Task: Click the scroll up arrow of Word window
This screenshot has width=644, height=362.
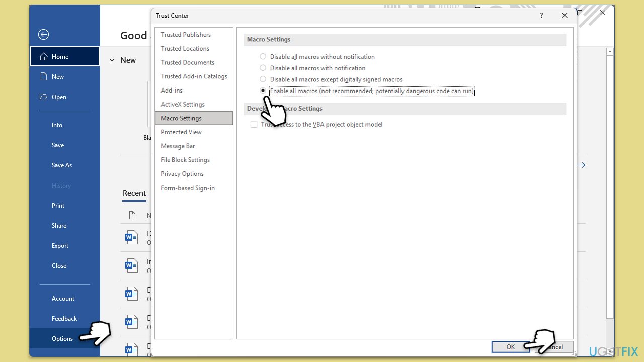Action: pos(610,51)
